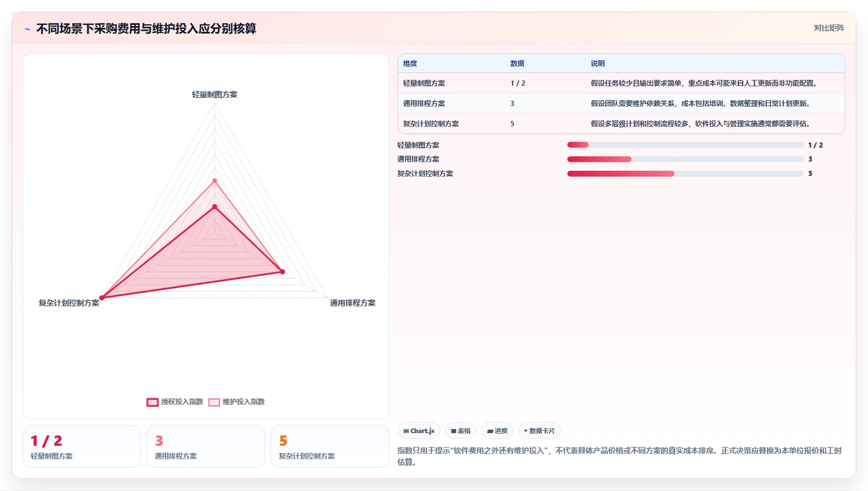Click the description starting 假设团队需要维护
The height and width of the screenshot is (491, 868).
click(701, 104)
